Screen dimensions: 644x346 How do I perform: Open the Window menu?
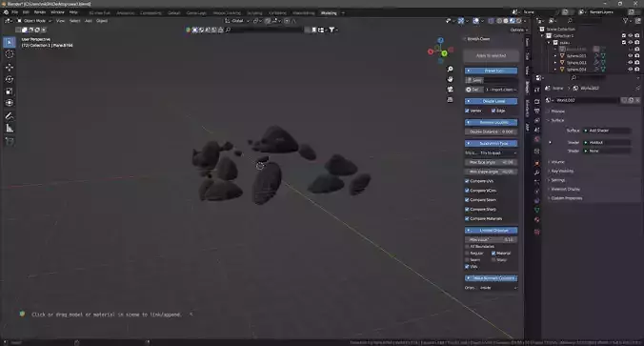(x=57, y=12)
